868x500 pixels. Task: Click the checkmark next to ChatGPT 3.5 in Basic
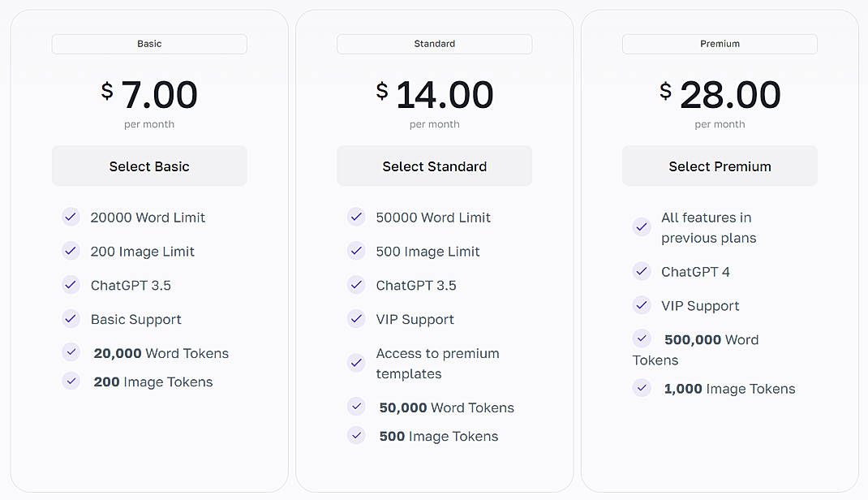71,285
